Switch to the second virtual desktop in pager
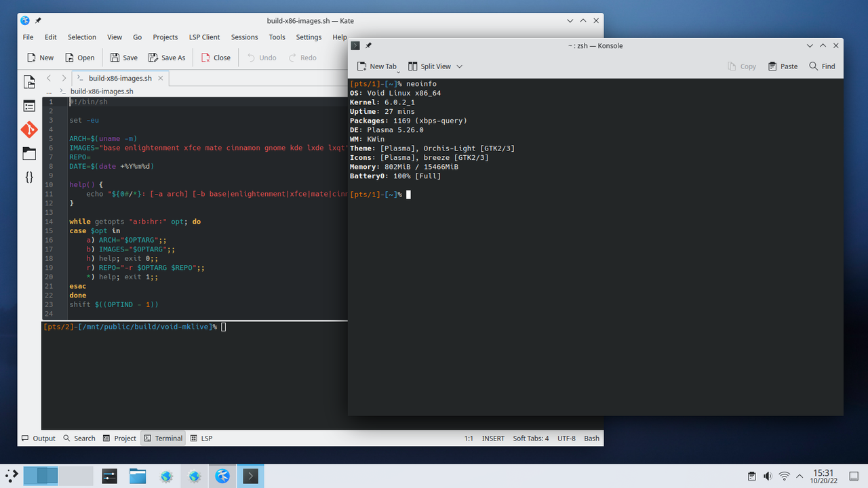868x488 pixels. [76, 476]
